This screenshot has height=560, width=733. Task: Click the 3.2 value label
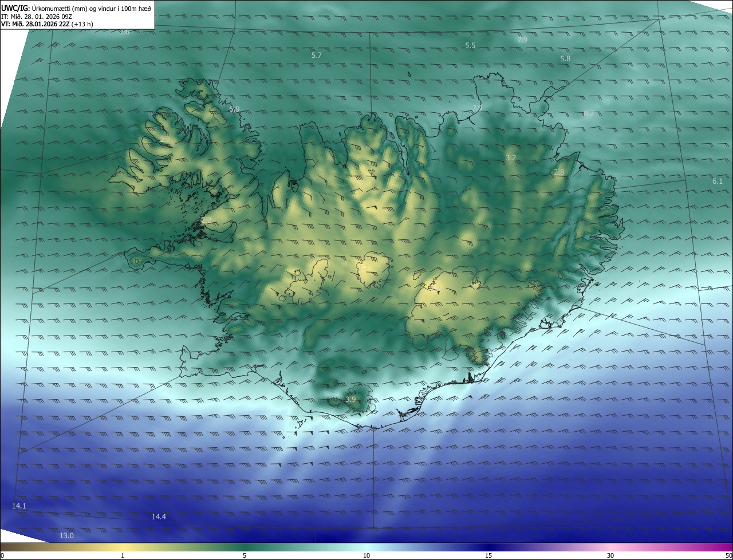[x=511, y=157]
